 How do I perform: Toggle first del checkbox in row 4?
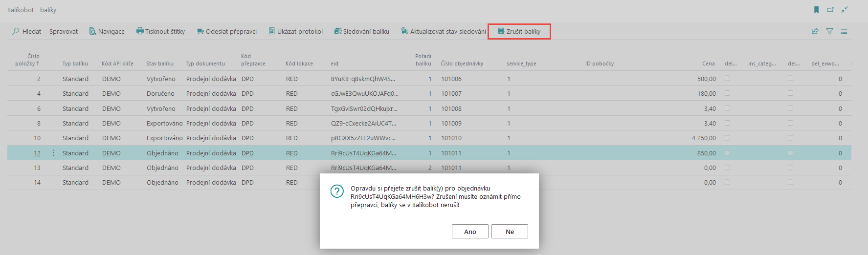(x=727, y=93)
